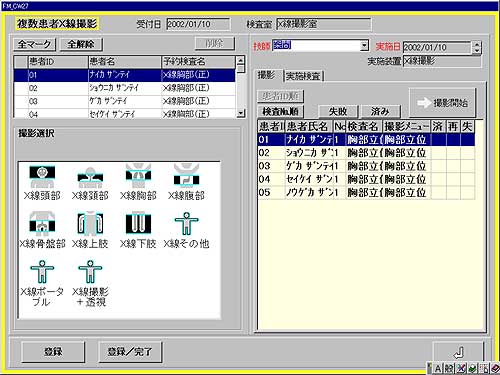Pick the X線骨盤部 pelvis imaging icon
This screenshot has width=500, height=375.
click(42, 230)
